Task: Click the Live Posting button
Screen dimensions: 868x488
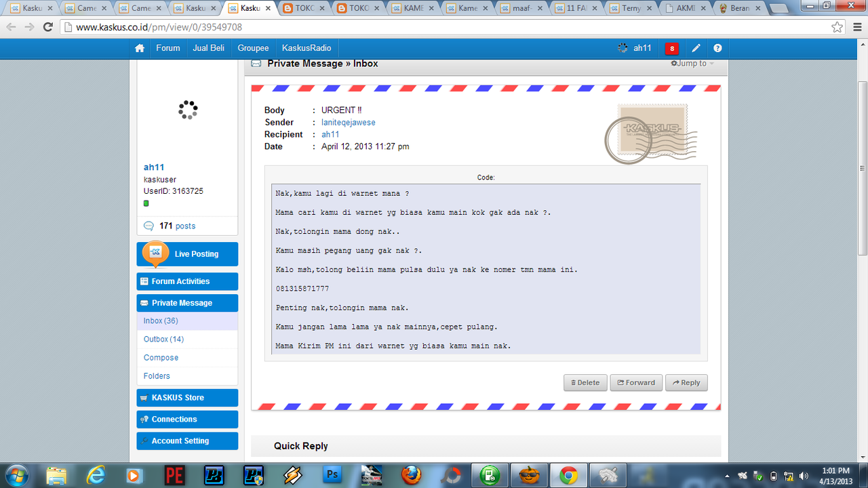Action: pyautogui.click(x=187, y=254)
